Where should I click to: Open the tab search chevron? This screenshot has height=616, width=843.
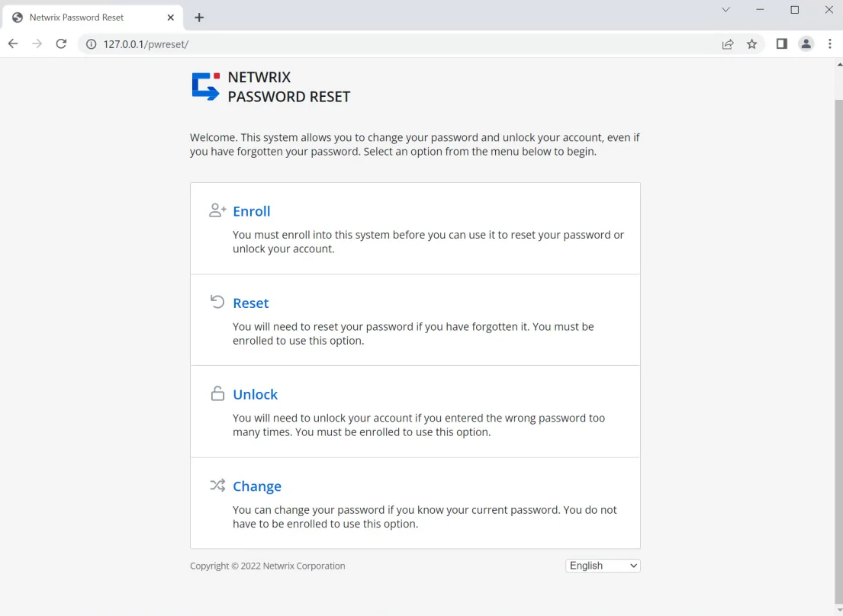coord(726,10)
